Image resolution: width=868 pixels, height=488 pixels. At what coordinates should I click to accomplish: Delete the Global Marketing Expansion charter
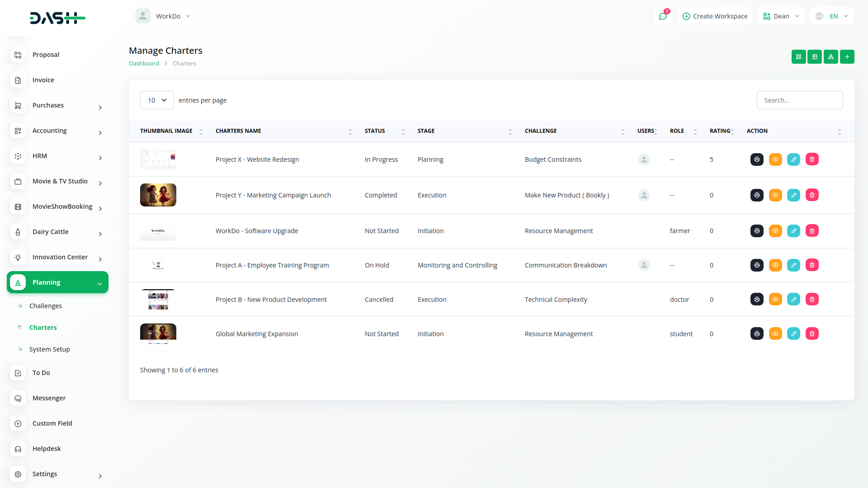pos(812,334)
